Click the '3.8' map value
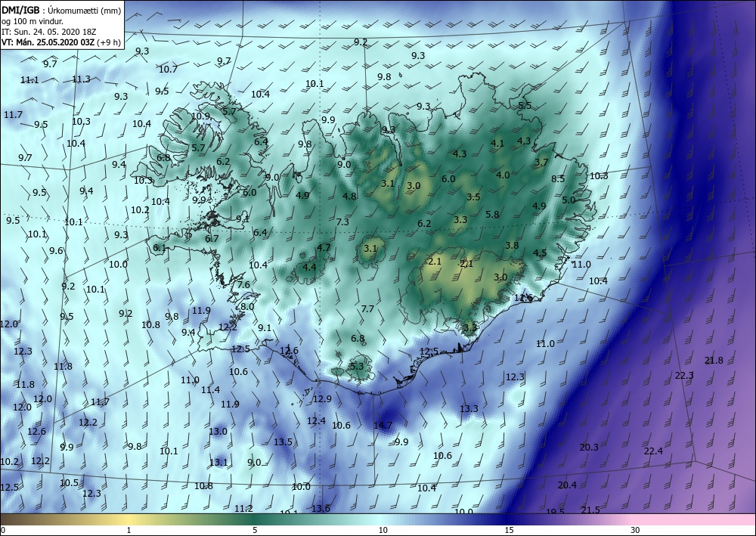Viewport: 756px width, 536px height. click(512, 246)
